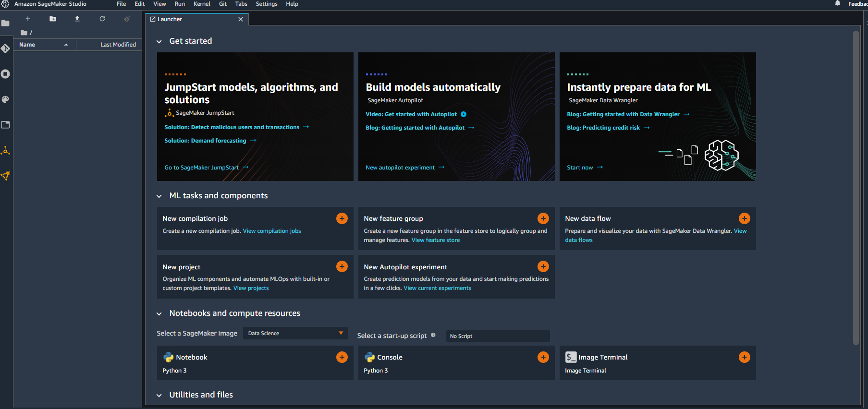Image resolution: width=868 pixels, height=409 pixels.
Task: Click the Upload Files toolbar icon
Action: [77, 19]
